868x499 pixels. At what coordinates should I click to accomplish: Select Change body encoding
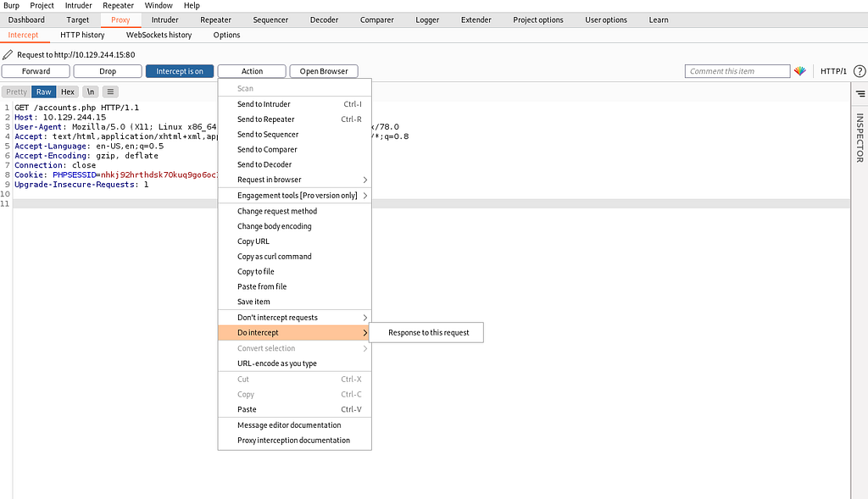pyautogui.click(x=294, y=225)
